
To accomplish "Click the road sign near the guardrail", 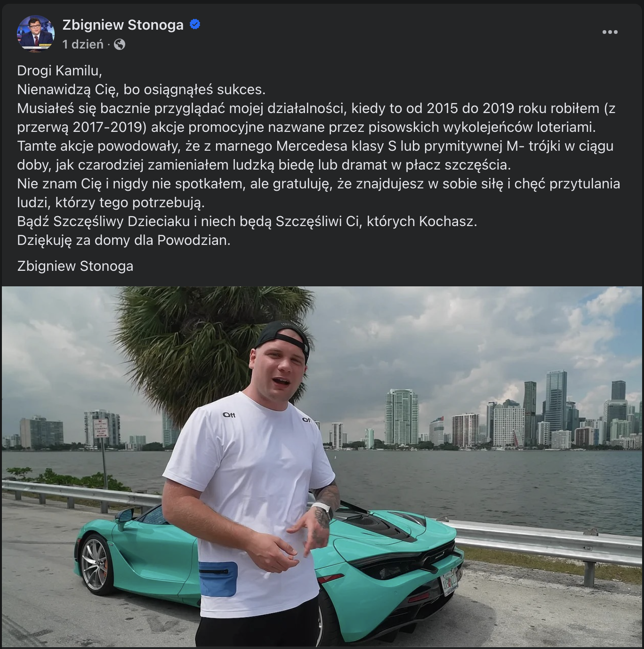I will pyautogui.click(x=101, y=428).
